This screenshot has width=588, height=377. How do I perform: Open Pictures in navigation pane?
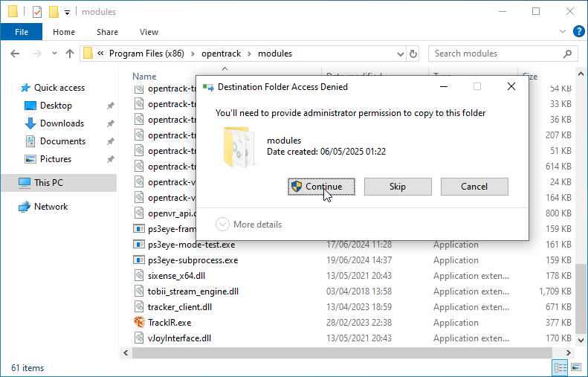click(56, 159)
